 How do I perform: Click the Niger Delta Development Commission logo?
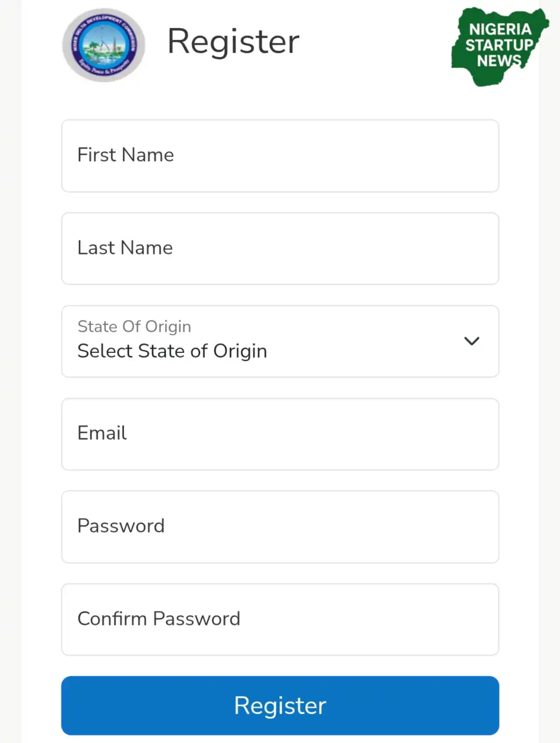pyautogui.click(x=103, y=45)
